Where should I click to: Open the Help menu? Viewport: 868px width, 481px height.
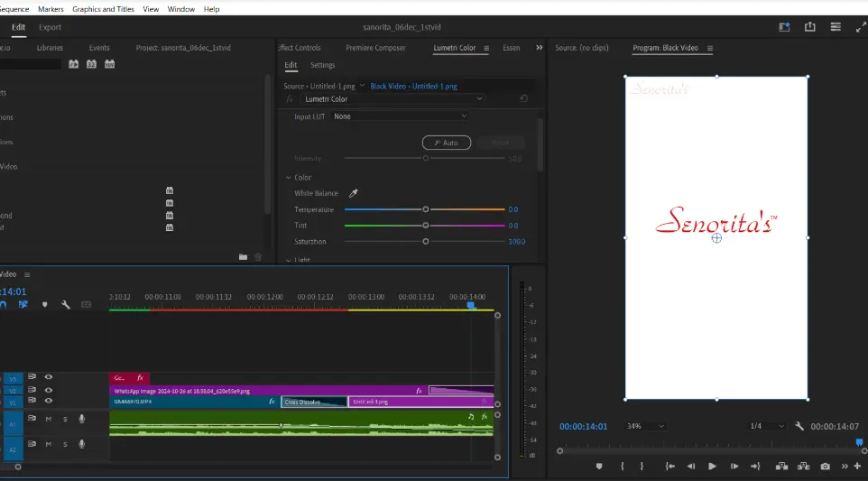pos(211,9)
